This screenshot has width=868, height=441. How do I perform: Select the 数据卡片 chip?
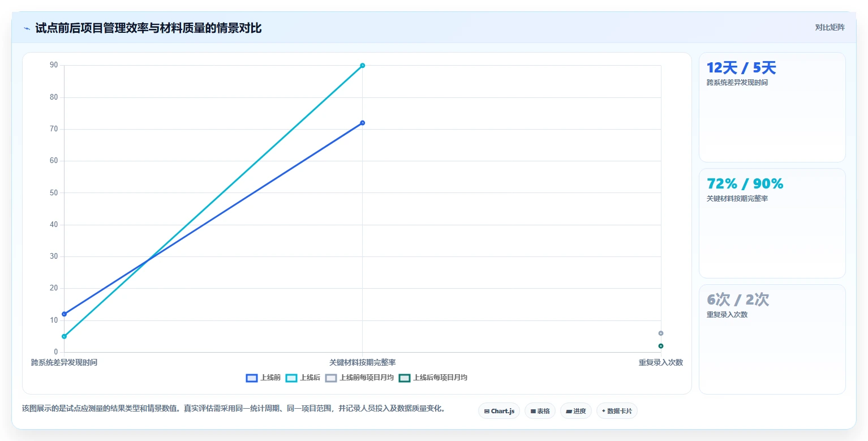pos(617,411)
